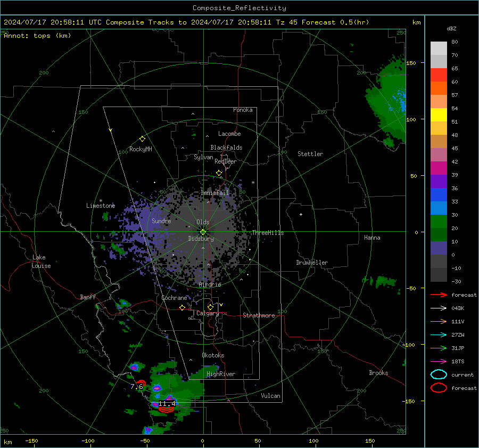Viewport: 479px width, 448px height.
Task: Click the Composite_Reflectivity title
Action: 240,8
